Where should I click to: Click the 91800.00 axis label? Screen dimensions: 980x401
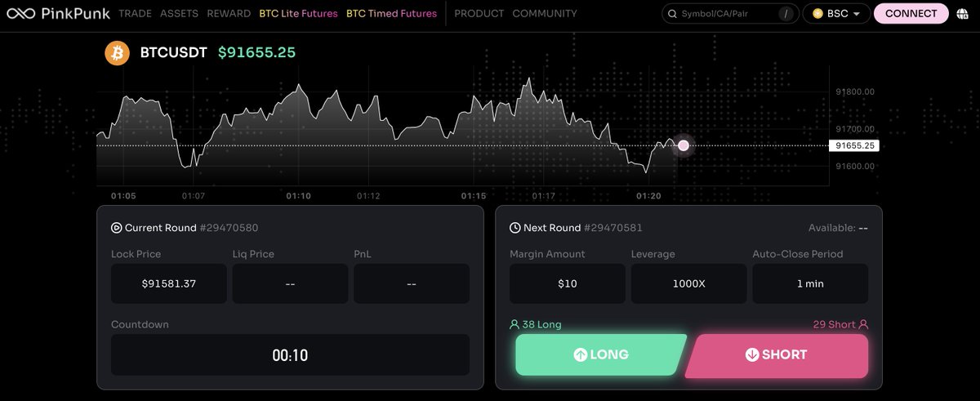click(x=855, y=91)
